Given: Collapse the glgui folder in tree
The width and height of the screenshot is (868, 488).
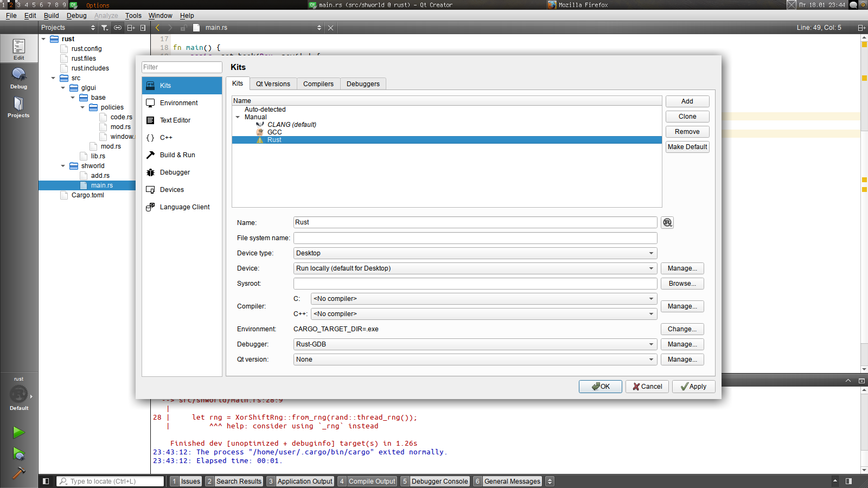Looking at the screenshot, I should pos(63,88).
